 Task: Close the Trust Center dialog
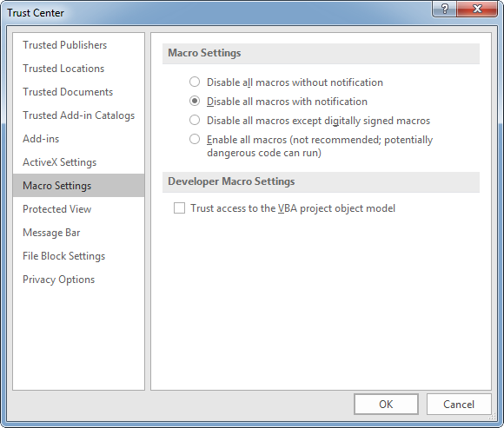coord(477,9)
